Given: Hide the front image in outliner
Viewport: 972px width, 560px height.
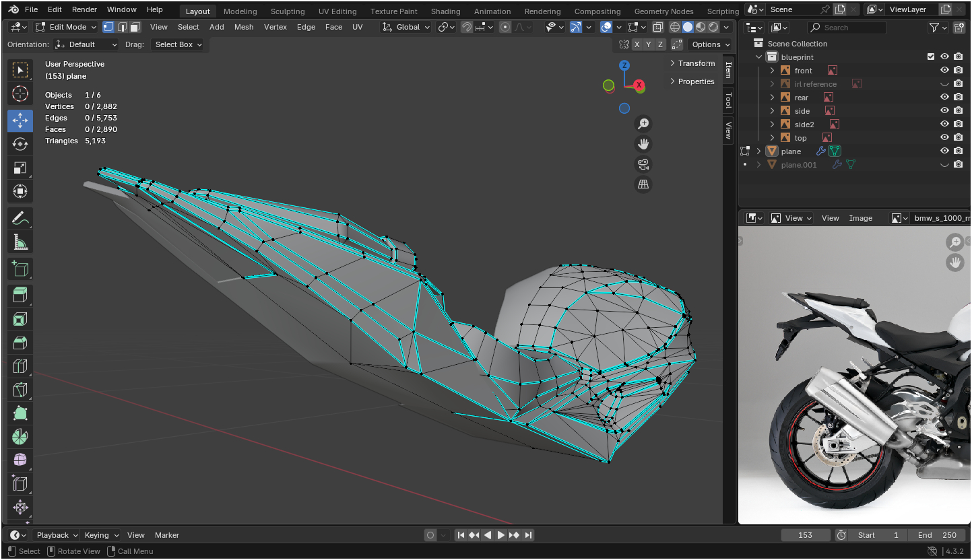Looking at the screenshot, I should [944, 70].
